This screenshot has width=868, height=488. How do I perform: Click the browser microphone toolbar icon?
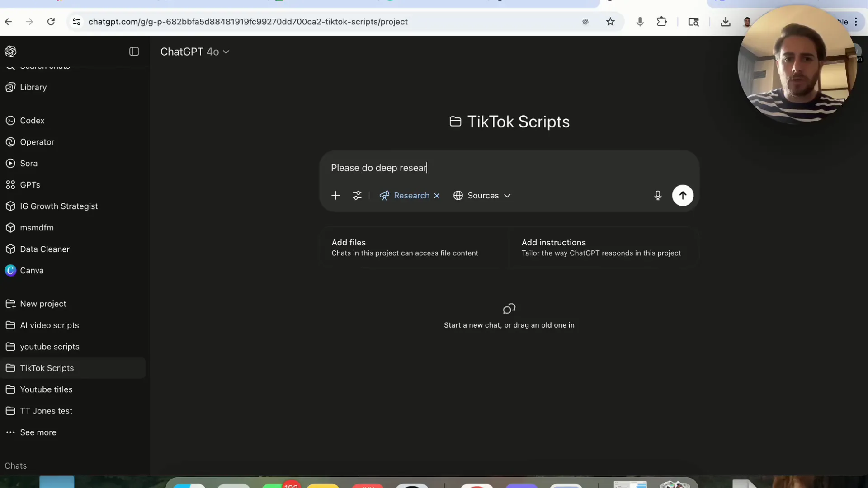[640, 22]
